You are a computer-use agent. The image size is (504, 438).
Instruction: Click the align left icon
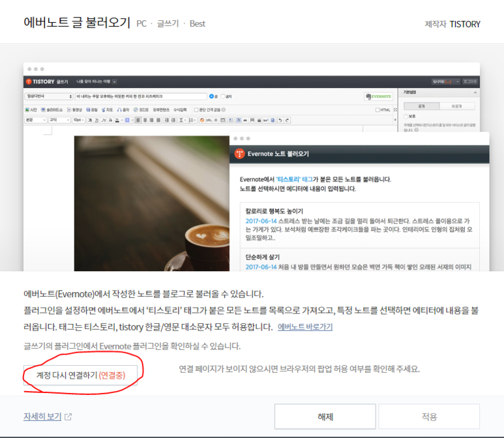click(x=138, y=120)
